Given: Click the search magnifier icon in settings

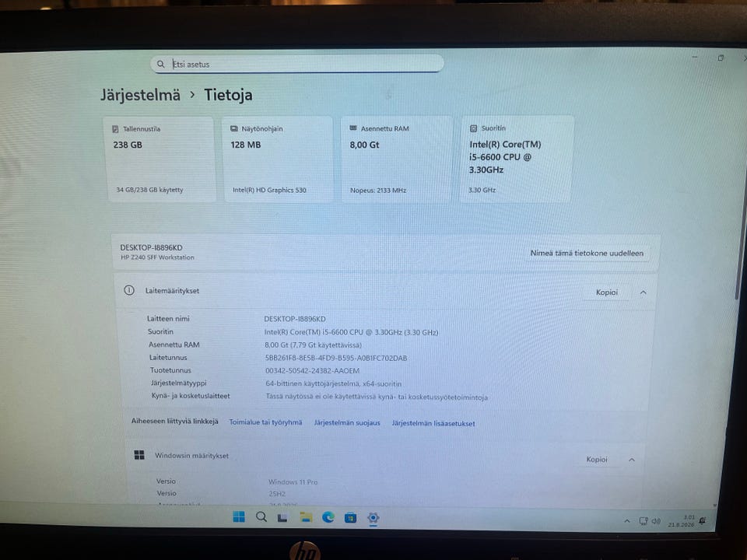Looking at the screenshot, I should (161, 64).
